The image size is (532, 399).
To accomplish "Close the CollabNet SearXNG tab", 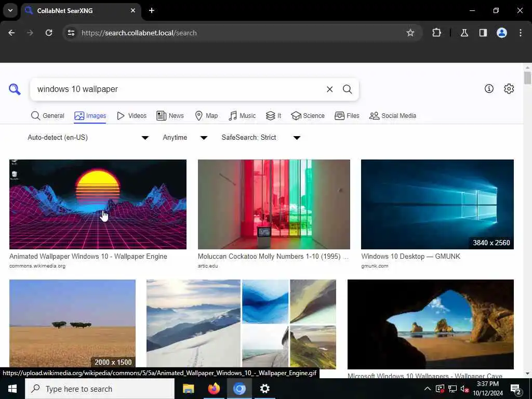I will [133, 10].
